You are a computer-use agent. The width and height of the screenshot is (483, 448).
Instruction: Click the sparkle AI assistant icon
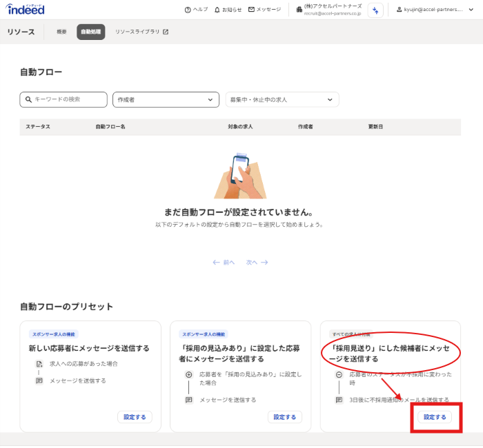tap(375, 10)
